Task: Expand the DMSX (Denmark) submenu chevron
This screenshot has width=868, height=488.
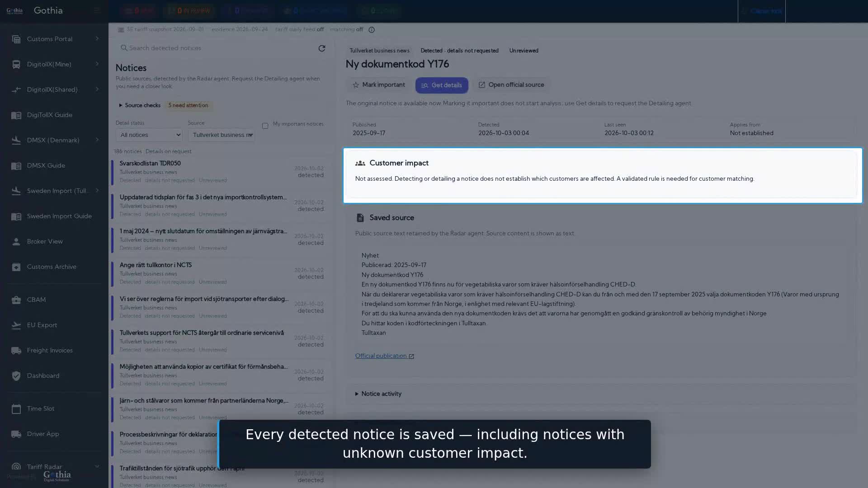Action: pyautogui.click(x=97, y=140)
